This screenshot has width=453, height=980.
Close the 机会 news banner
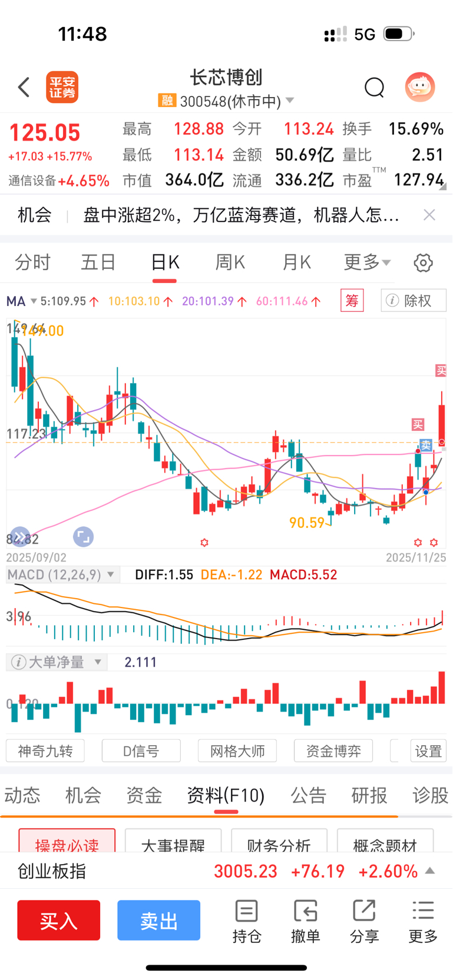point(429,215)
